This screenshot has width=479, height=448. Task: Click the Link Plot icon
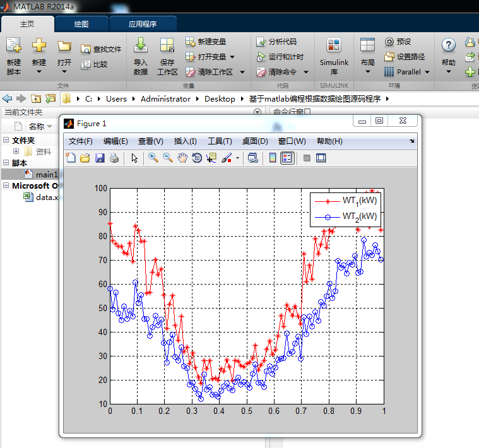[253, 158]
